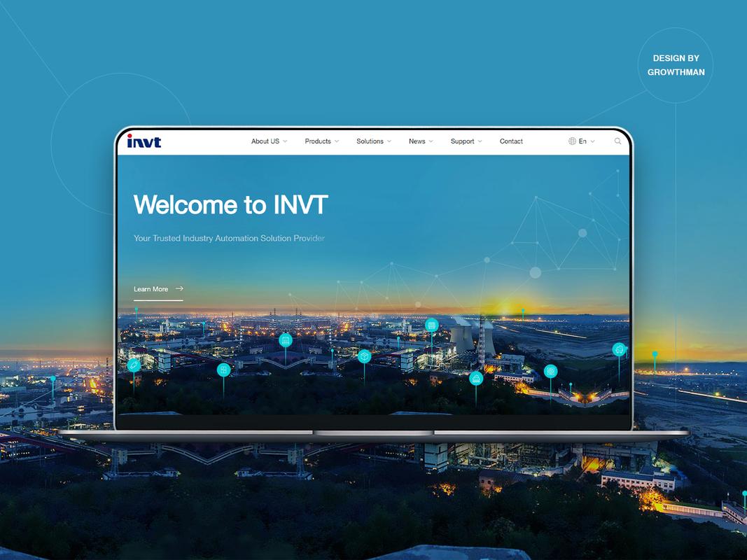
Task: Click the tilted tag pin at far left
Action: pyautogui.click(x=134, y=365)
